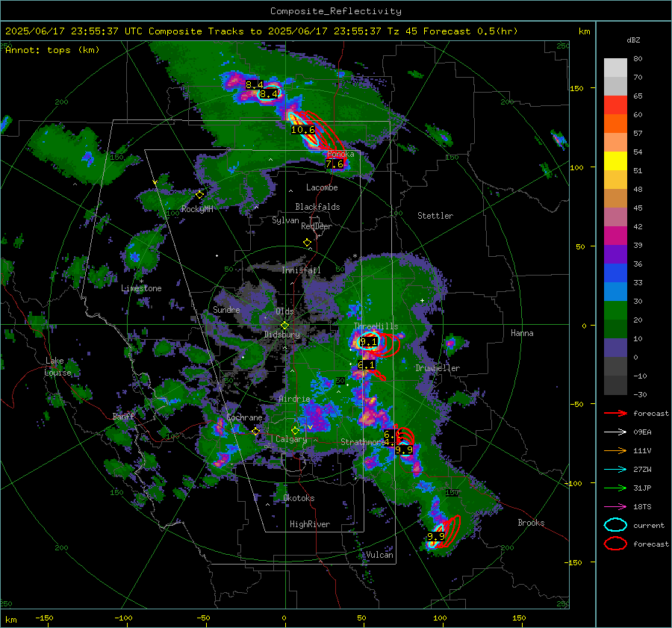Click the -50 tick on vertical km axis
This screenshot has width=672, height=628.
click(576, 404)
